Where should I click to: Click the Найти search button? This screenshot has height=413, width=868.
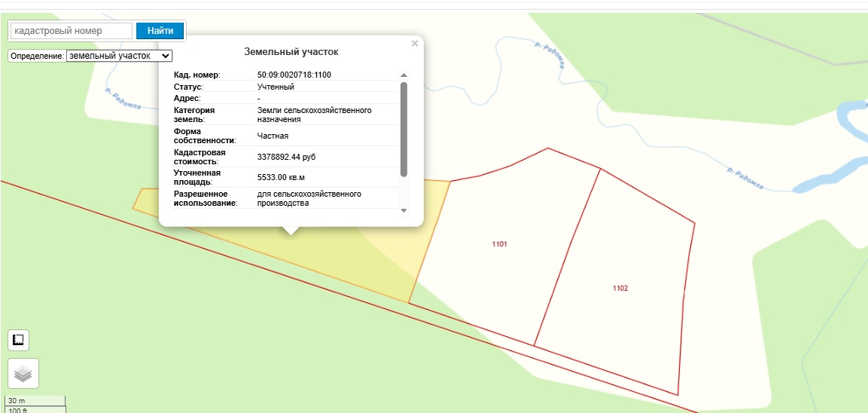click(160, 31)
